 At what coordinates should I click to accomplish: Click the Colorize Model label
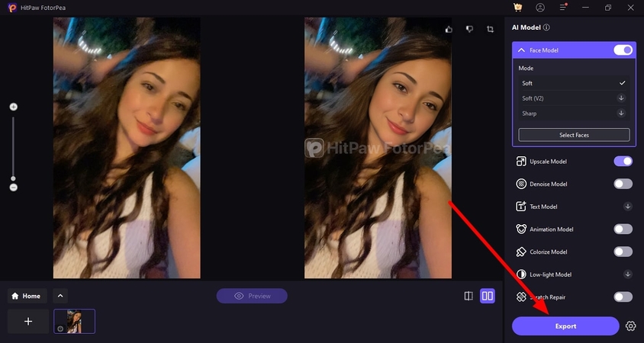tap(549, 252)
